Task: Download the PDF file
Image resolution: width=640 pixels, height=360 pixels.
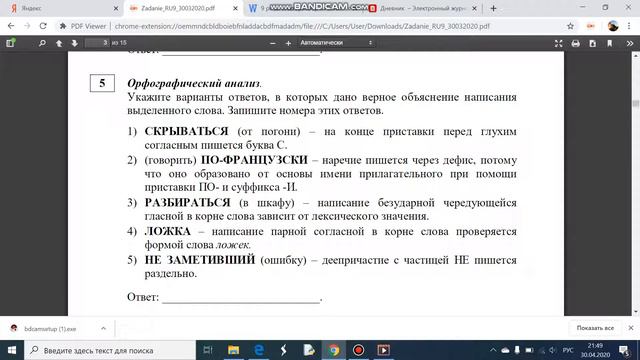Action: point(593,43)
